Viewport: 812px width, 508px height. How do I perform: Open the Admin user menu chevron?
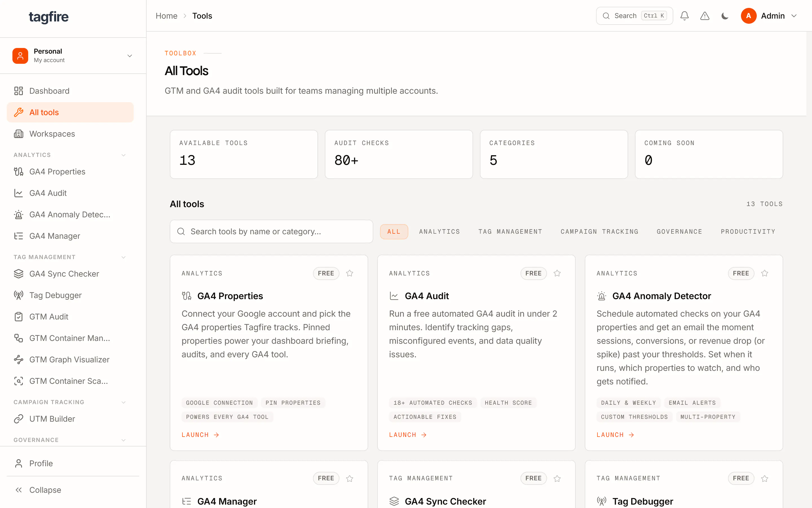[x=794, y=16]
